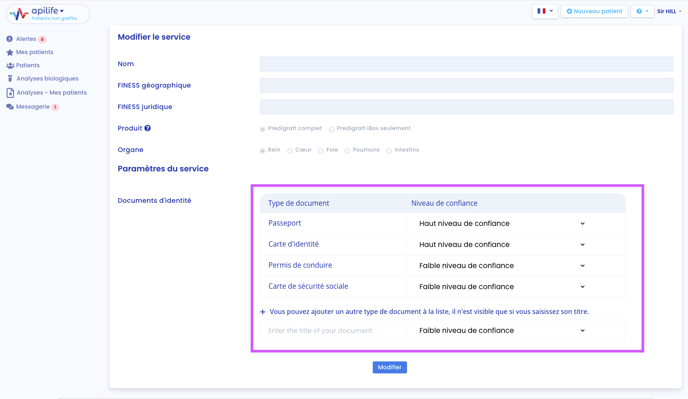Open the Sir HILL user menu
The width and height of the screenshot is (688, 399).
(669, 11)
